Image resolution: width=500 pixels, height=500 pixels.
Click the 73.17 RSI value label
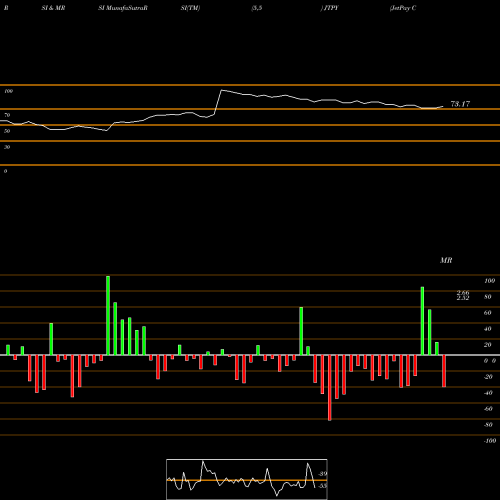[460, 104]
